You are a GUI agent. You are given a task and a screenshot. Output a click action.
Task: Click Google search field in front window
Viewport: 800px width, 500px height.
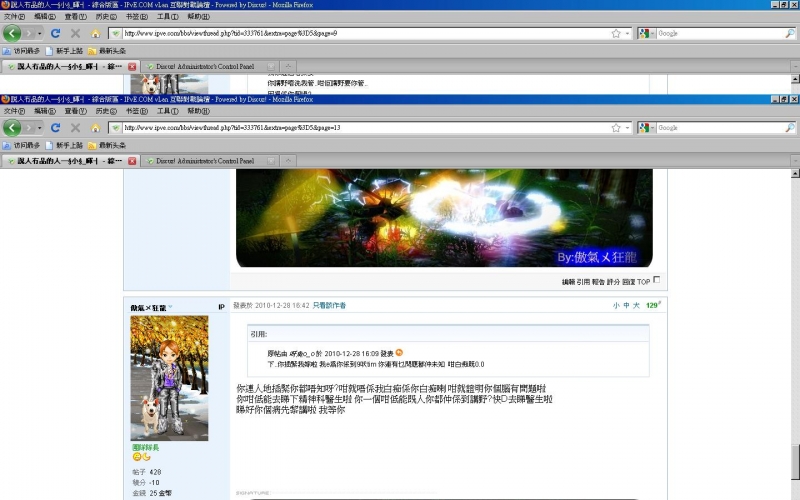pos(720,128)
